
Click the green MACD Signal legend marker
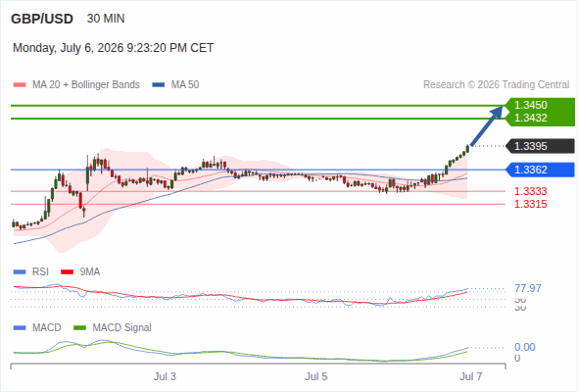[80, 328]
